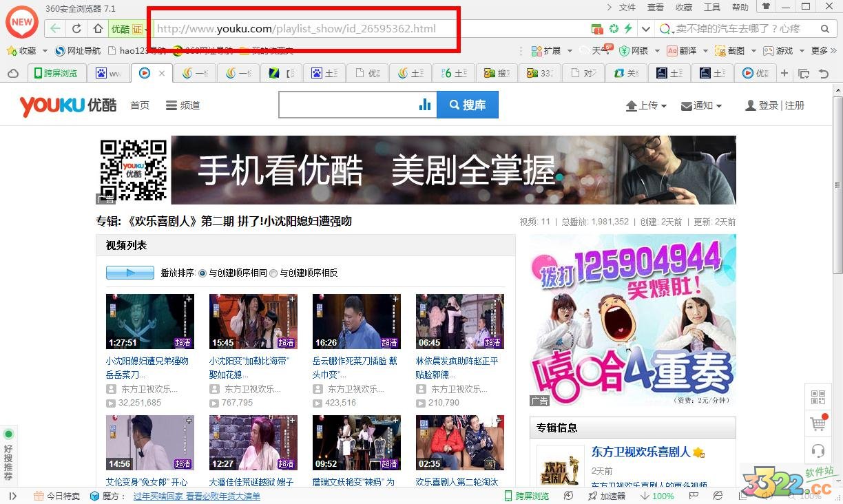Click the browser back arrow button
This screenshot has height=504, width=843.
[x=55, y=29]
